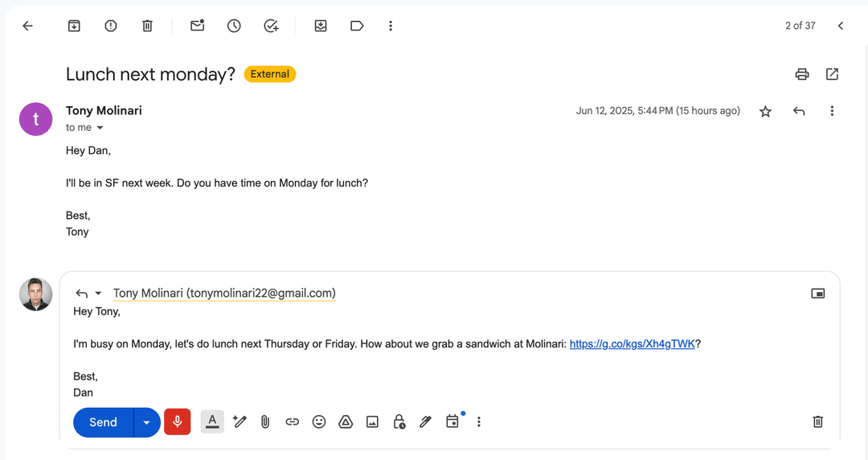Viewport: 868px width, 460px height.
Task: Open the Molinari g.co link
Action: 632,344
